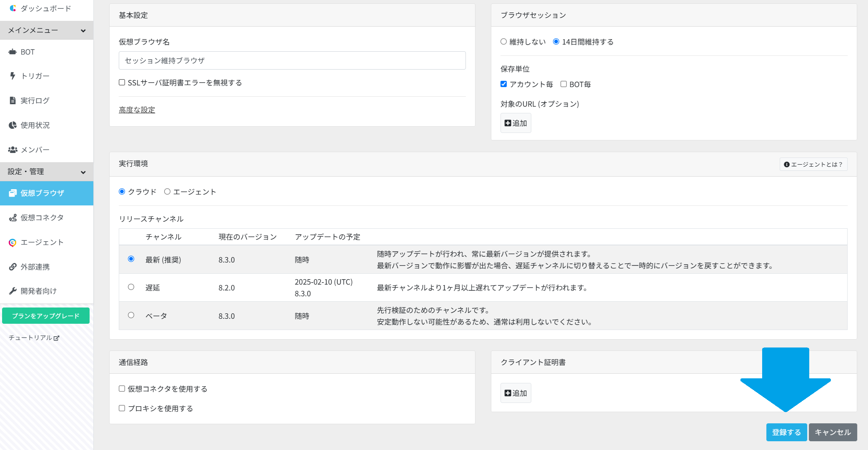Click plus icon in クライアント証明書 追加
The image size is (868, 450).
tap(508, 393)
